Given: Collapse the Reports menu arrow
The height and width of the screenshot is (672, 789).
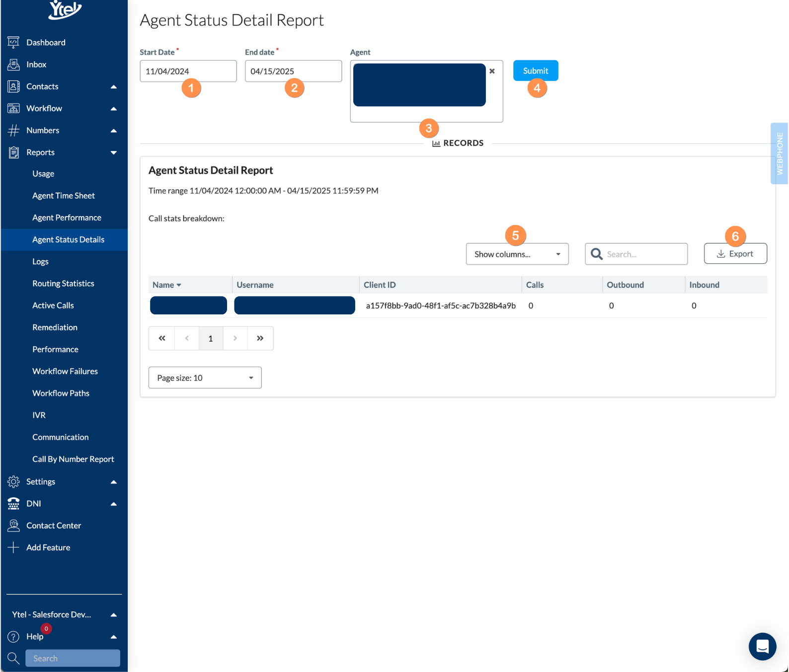Looking at the screenshot, I should point(114,152).
